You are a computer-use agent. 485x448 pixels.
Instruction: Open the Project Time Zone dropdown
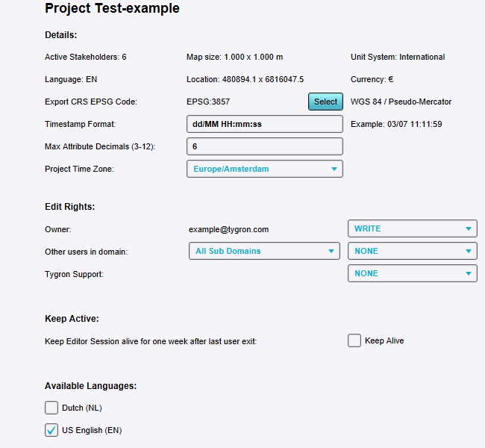264,169
